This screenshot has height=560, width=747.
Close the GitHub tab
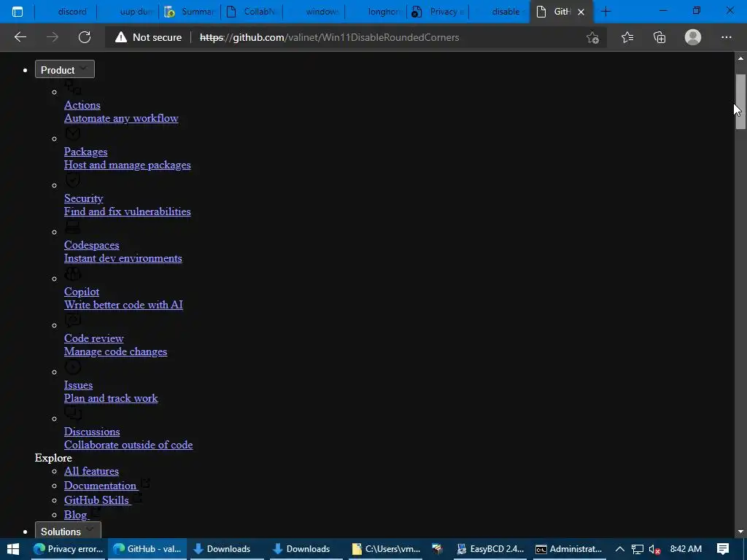[581, 12]
